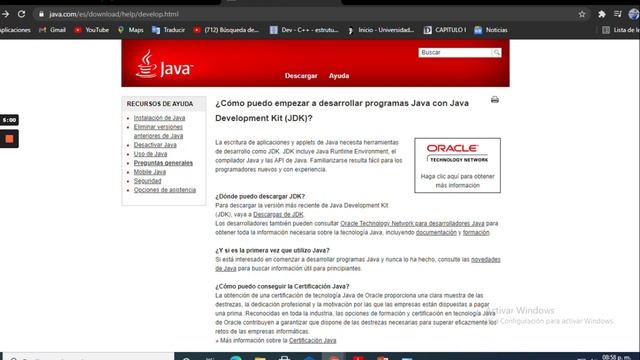Open Uso de Java link
Viewport: 640px width, 360px height.
(150, 154)
